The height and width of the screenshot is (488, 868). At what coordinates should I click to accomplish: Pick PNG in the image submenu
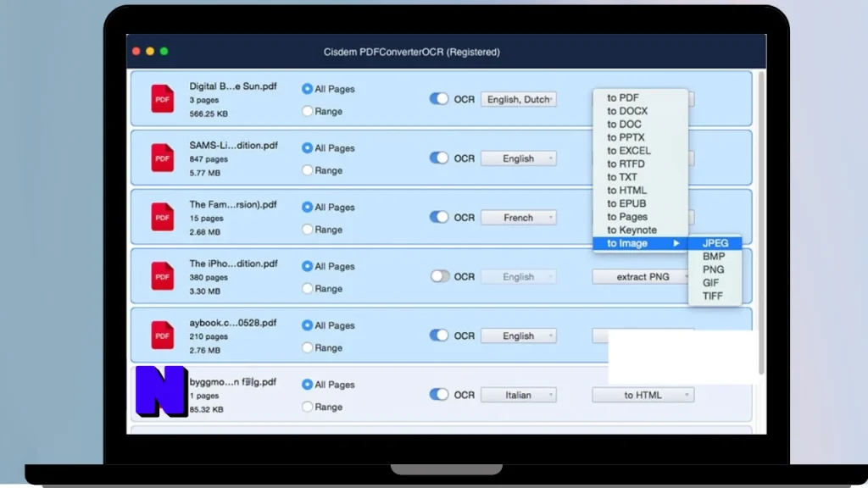(x=715, y=270)
